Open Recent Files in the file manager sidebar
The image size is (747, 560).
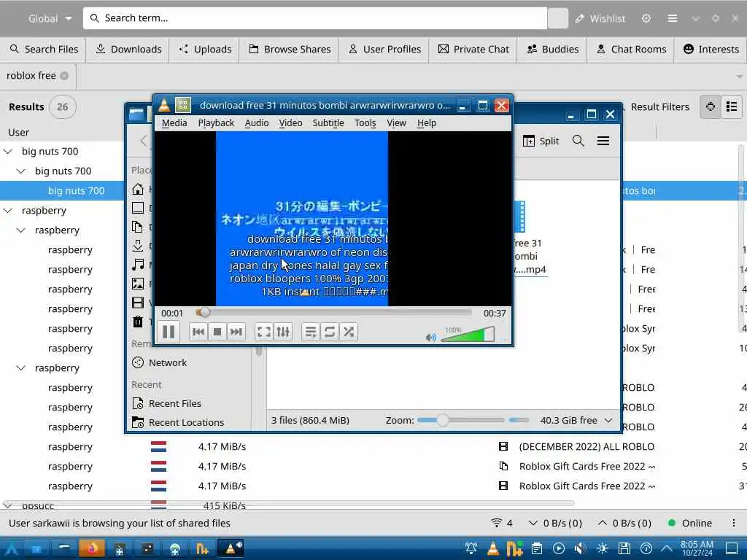pos(166,403)
